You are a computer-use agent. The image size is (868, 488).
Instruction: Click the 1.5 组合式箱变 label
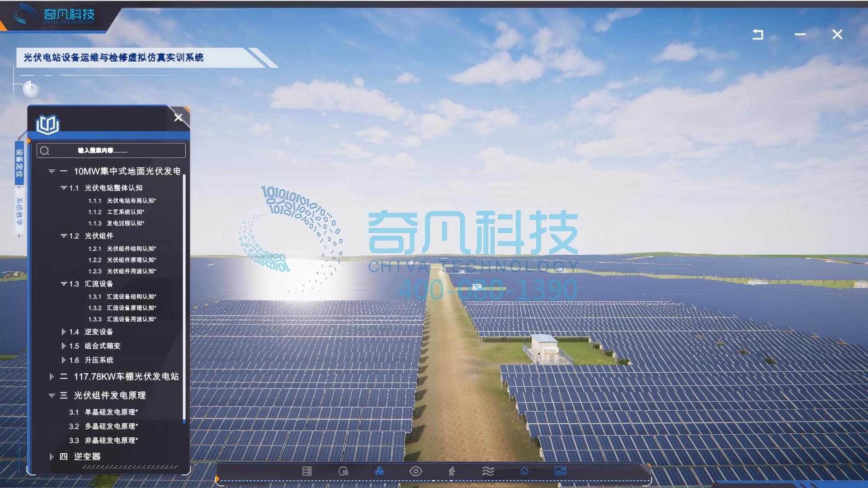pos(95,346)
